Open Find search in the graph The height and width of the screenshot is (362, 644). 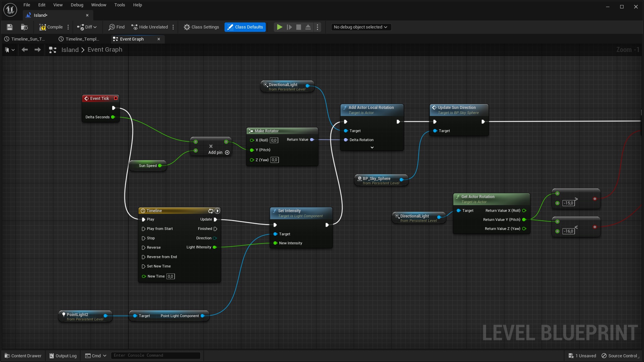click(x=116, y=27)
